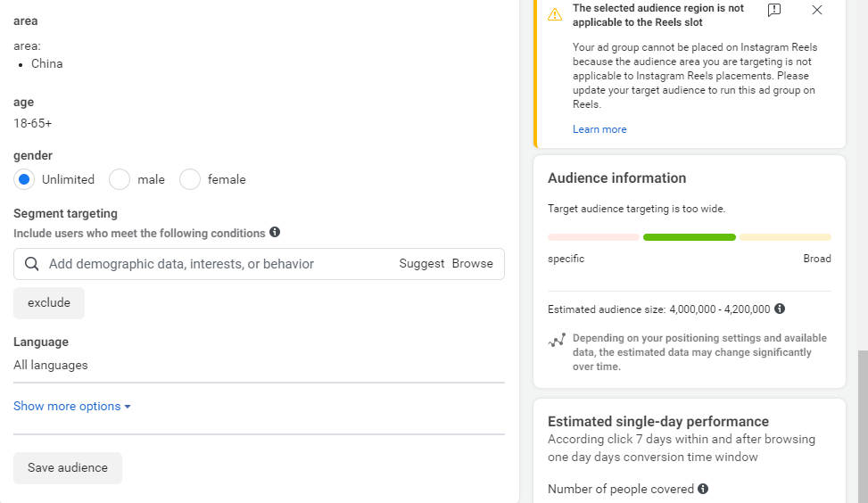Image resolution: width=868 pixels, height=503 pixels.
Task: Click info icon beside Segment targeting conditions
Action: (275, 232)
